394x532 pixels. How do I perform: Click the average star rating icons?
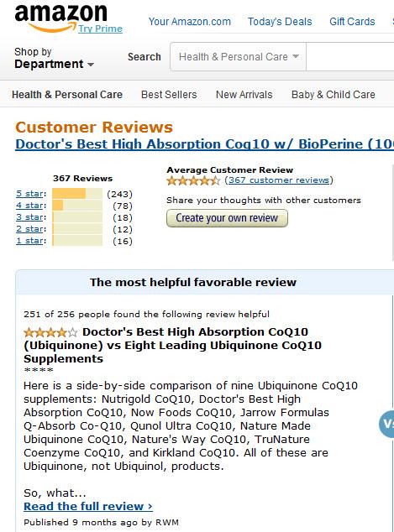click(193, 180)
